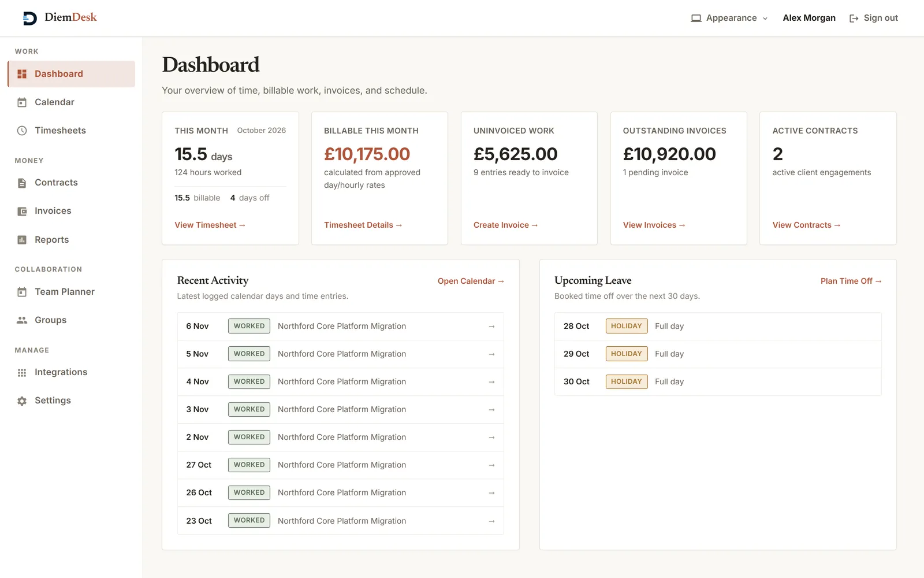
Task: Click the Team Planner calendar icon
Action: (x=22, y=292)
